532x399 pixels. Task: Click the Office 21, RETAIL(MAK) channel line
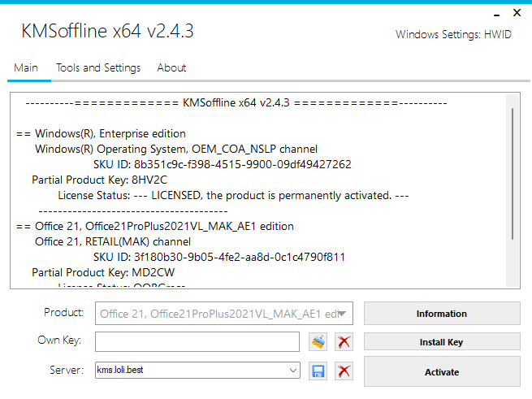[x=113, y=242]
